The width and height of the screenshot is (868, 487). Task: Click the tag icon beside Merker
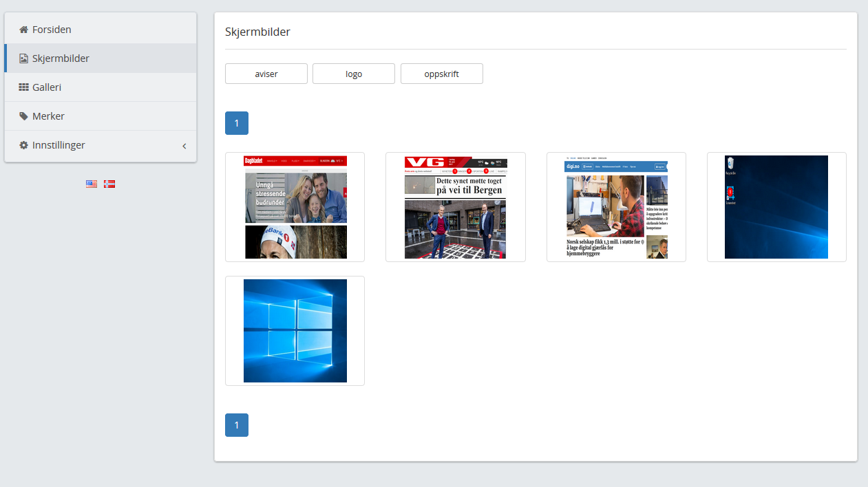(x=23, y=116)
